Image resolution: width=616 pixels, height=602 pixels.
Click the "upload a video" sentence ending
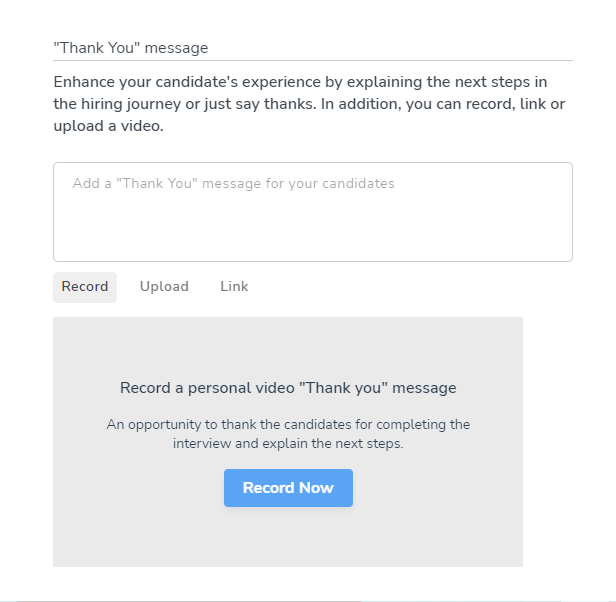108,127
